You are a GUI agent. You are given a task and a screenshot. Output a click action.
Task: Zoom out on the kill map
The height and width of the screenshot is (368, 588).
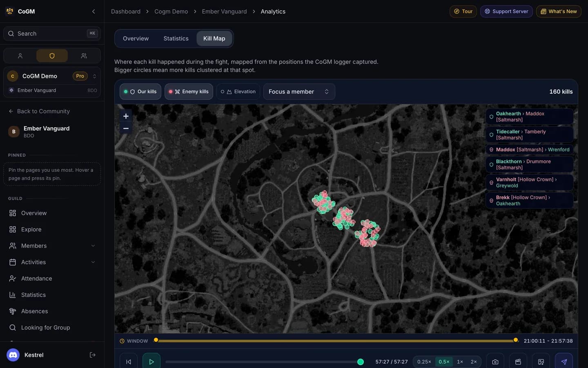pyautogui.click(x=126, y=128)
